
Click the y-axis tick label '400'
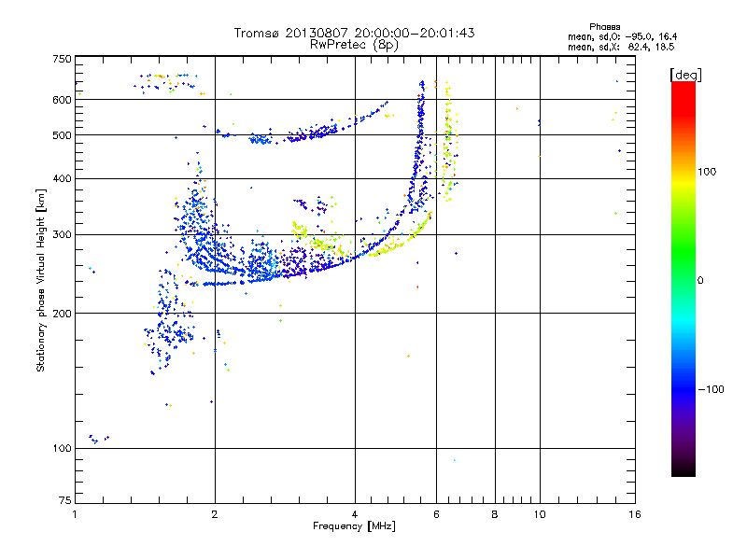coord(62,179)
